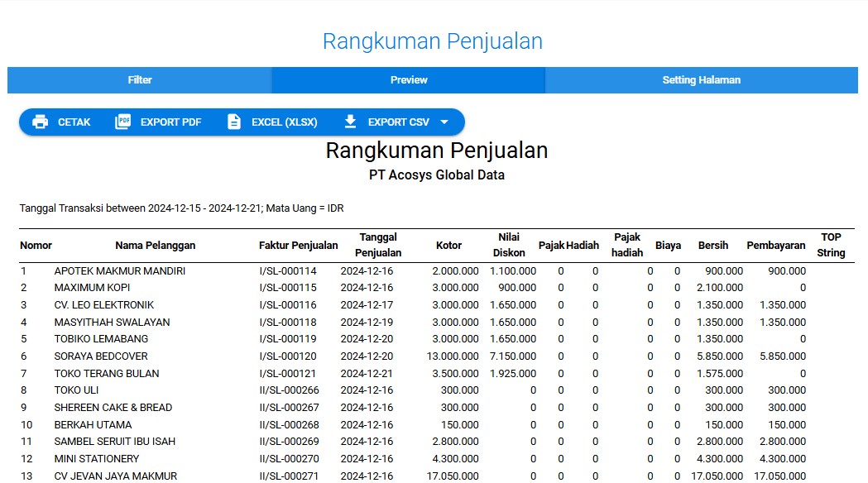The height and width of the screenshot is (483, 868).
Task: Click the CV JEVAN JAYA MAKMUR row
Action: [x=116, y=476]
